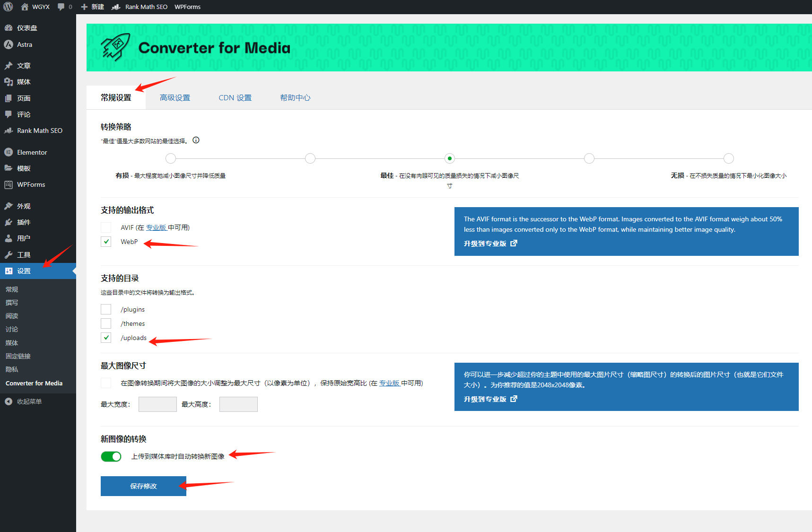Check the AVIF output format box
The width and height of the screenshot is (812, 532).
coord(106,227)
